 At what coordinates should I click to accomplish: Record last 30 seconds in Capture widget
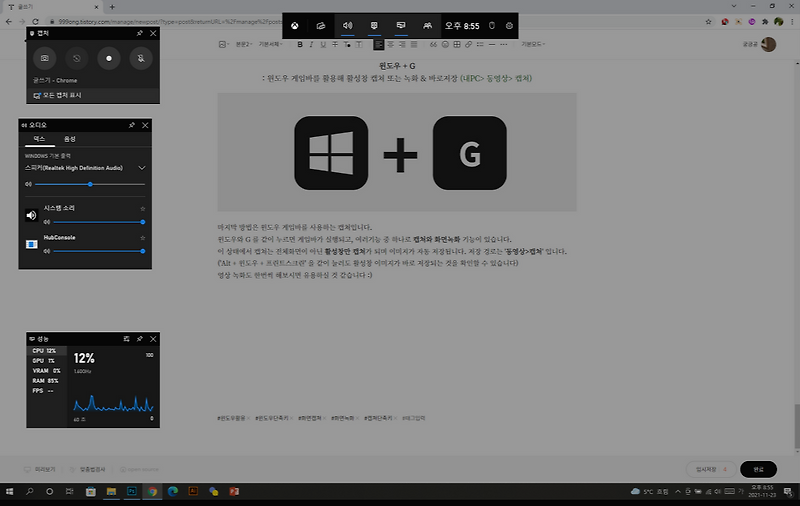pyautogui.click(x=77, y=58)
